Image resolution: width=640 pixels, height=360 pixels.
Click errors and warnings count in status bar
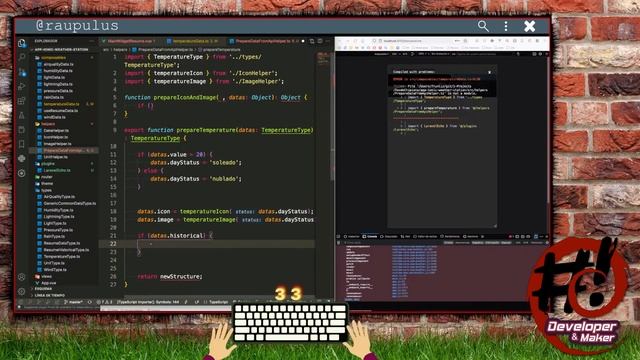pos(104,302)
